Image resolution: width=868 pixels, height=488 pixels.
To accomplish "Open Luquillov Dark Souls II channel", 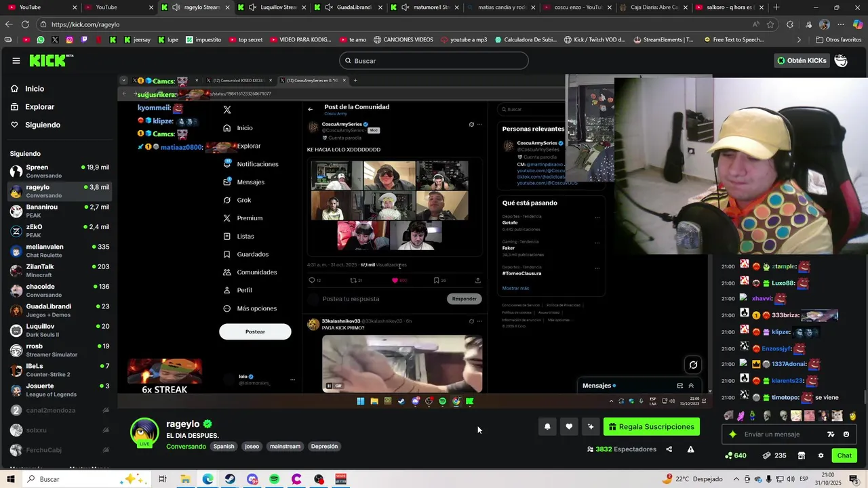I will tap(60, 330).
